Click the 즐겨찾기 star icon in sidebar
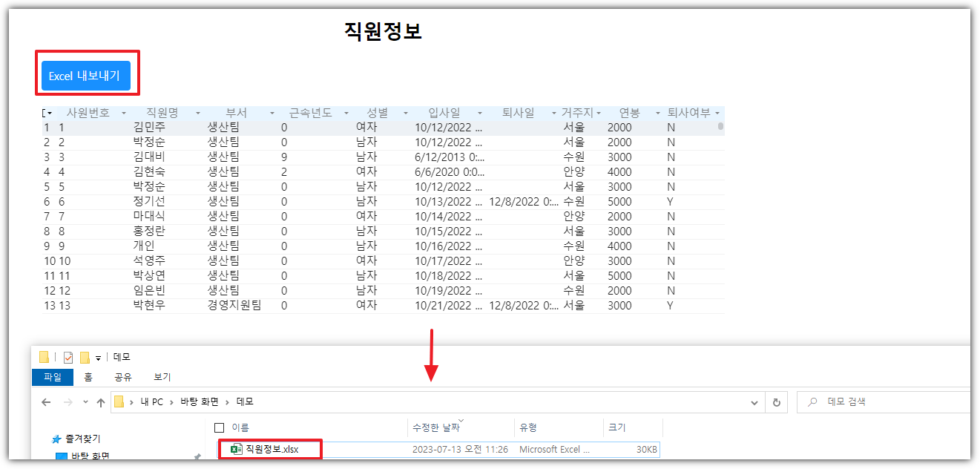 [56, 439]
